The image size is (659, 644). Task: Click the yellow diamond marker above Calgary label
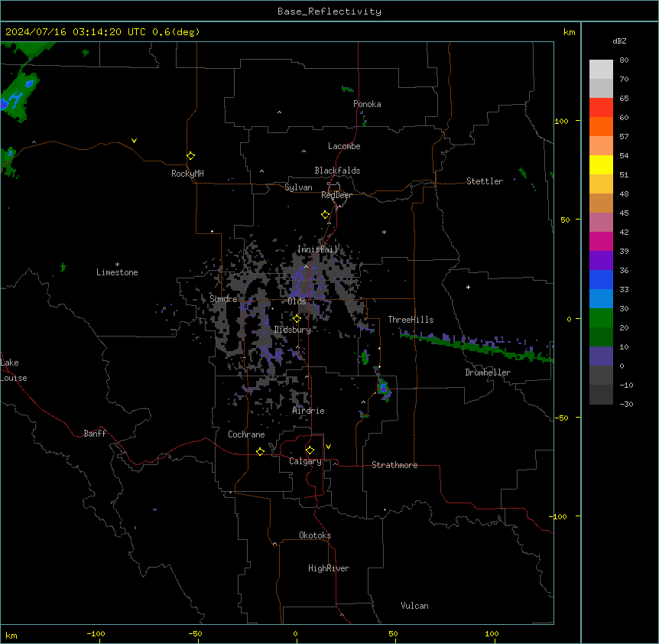point(310,450)
